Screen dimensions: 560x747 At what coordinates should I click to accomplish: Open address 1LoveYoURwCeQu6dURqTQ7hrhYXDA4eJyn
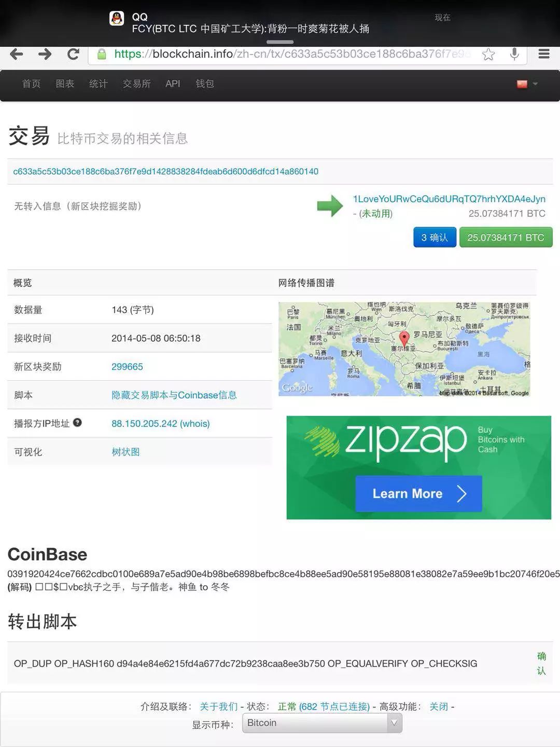[449, 199]
